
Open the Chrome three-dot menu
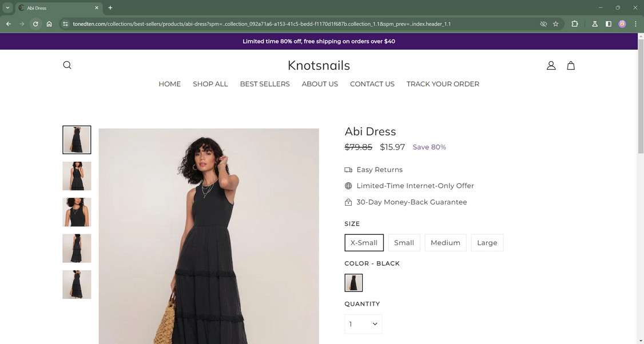(635, 24)
